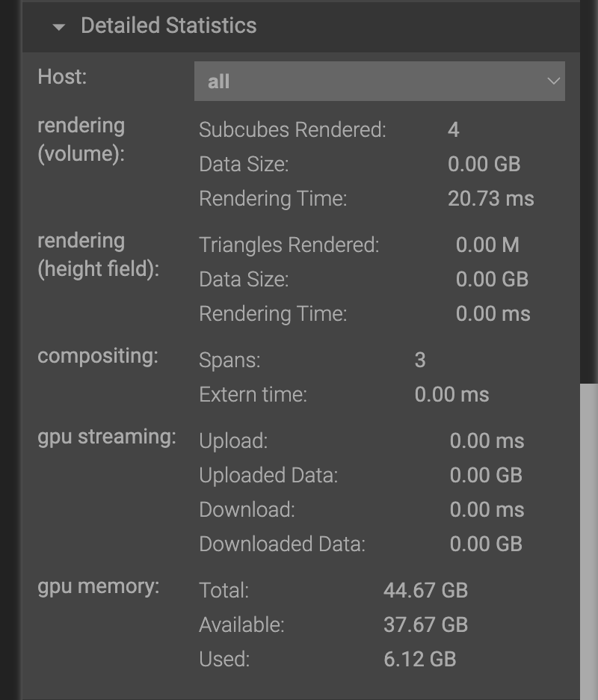Select the rendering (height field) category label

tap(98, 255)
